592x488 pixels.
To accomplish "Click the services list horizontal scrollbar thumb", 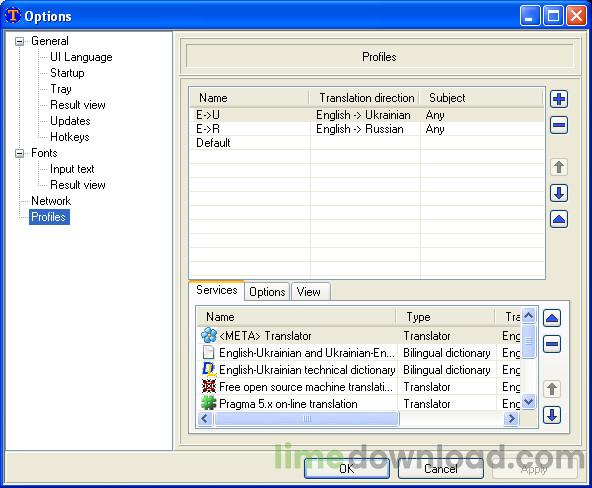I will click(x=307, y=419).
